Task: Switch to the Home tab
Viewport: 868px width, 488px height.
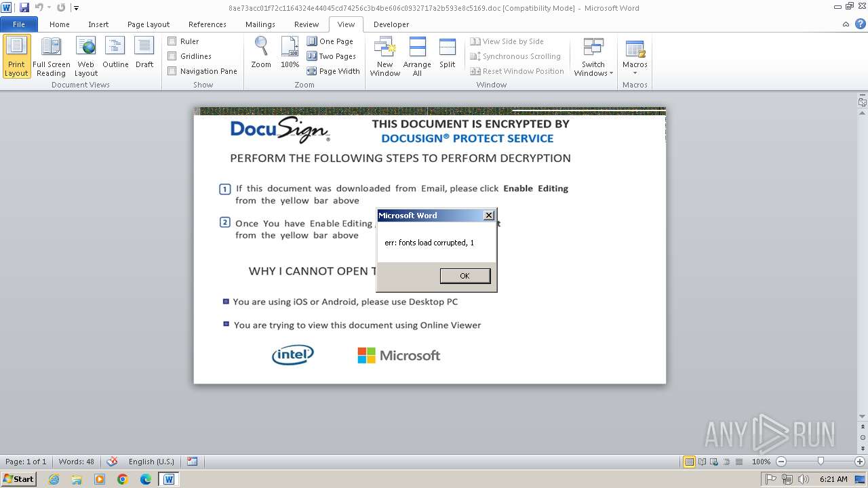Action: coord(60,24)
